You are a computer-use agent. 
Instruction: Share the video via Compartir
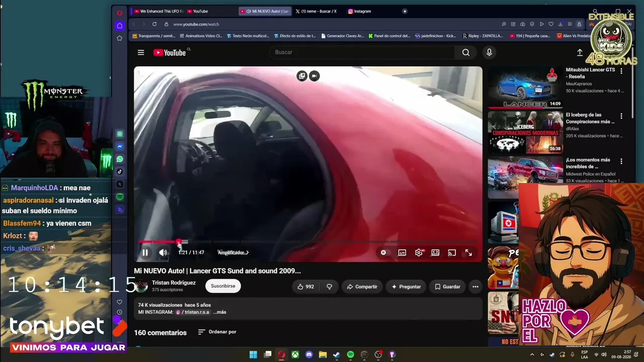pyautogui.click(x=362, y=287)
